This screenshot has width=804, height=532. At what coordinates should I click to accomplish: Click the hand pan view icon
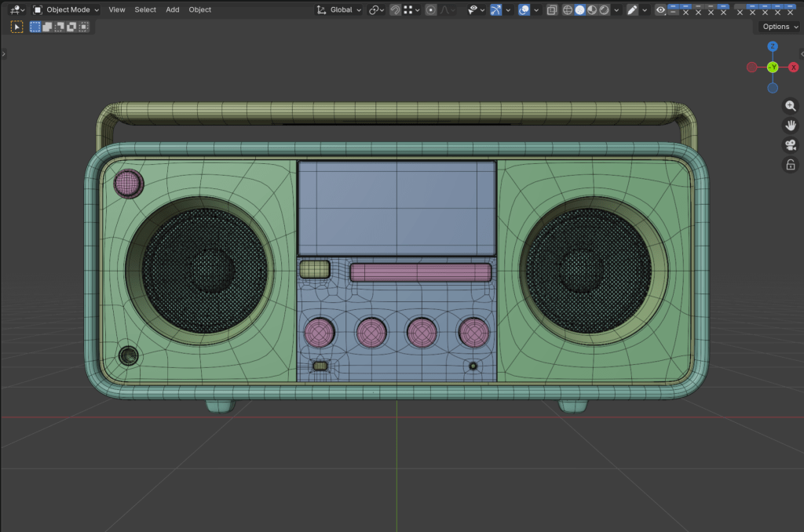pos(791,126)
